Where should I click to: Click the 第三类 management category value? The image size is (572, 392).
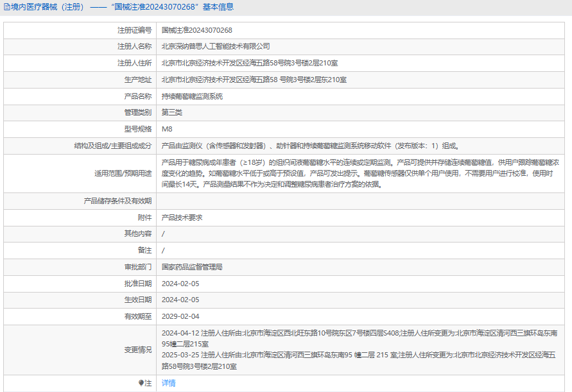(172, 112)
